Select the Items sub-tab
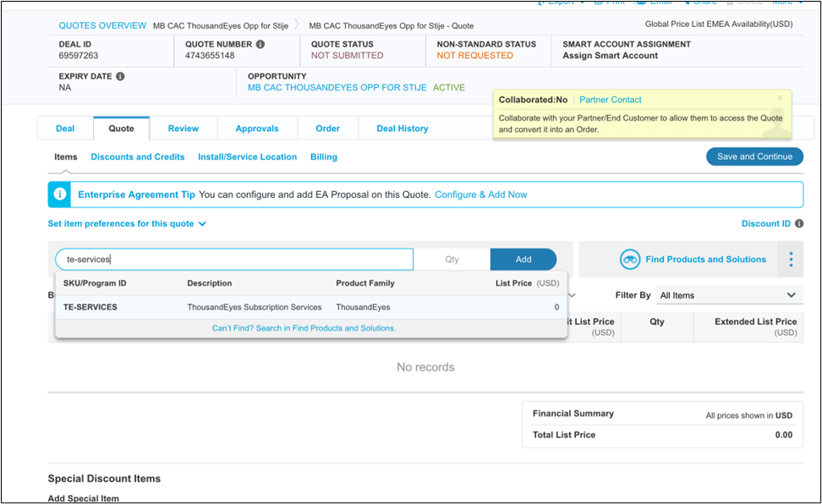822x504 pixels. click(x=65, y=156)
